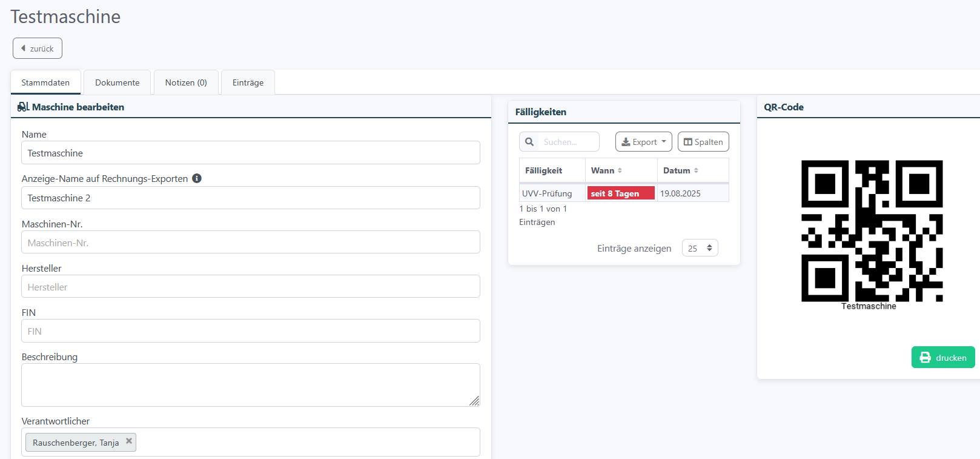Focus the Hersteller input field
The width and height of the screenshot is (980, 459).
251,286
